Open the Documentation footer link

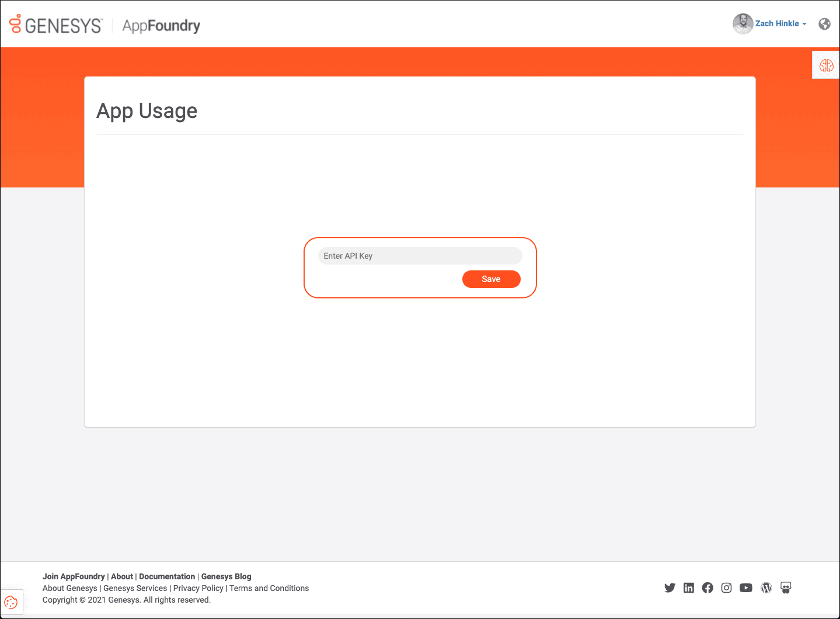pos(167,576)
